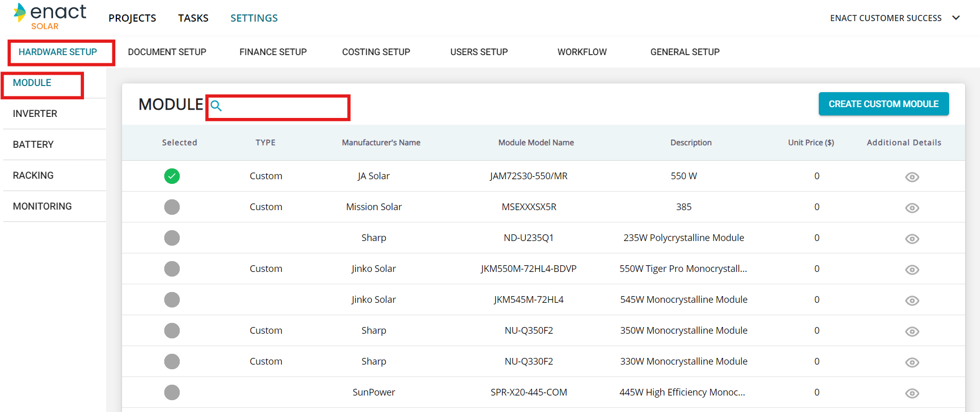Open the TASKS menu

click(x=193, y=18)
